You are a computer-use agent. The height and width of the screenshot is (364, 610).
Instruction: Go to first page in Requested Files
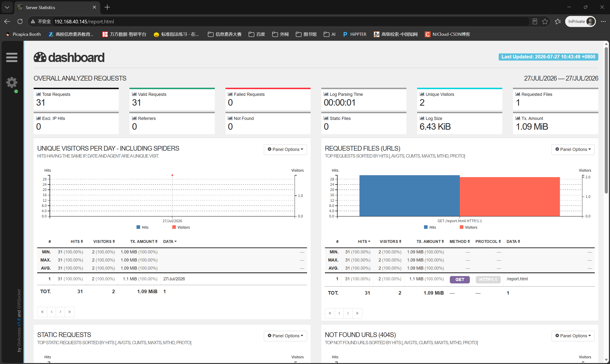(x=330, y=313)
